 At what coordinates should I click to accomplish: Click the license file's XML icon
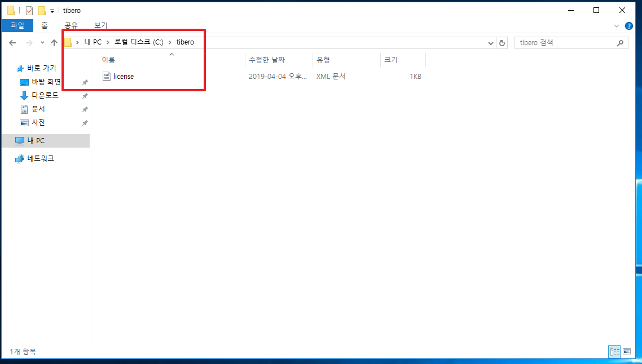click(x=107, y=76)
